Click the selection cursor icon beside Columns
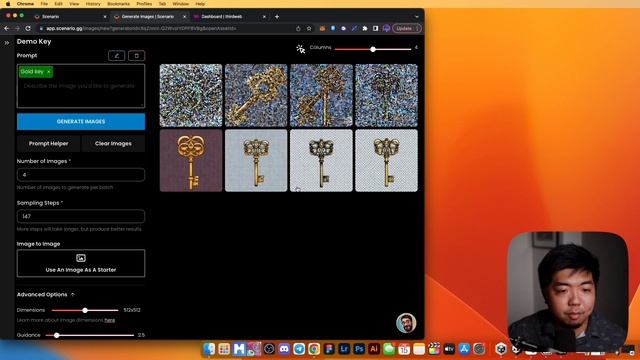The height and width of the screenshot is (360, 640). [x=301, y=49]
